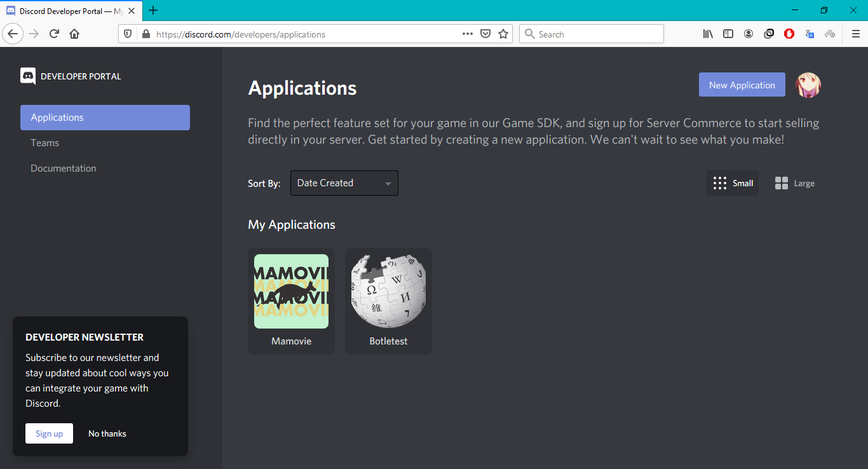Switch to Large grid view

point(795,183)
